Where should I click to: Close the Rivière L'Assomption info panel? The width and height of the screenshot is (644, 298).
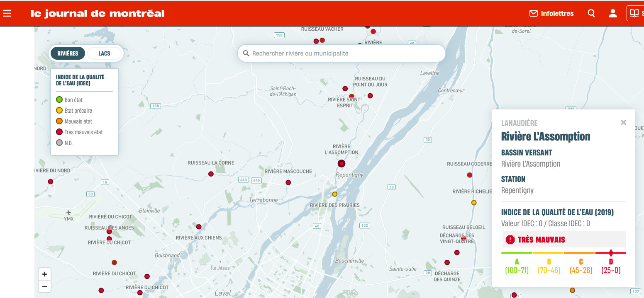click(623, 122)
